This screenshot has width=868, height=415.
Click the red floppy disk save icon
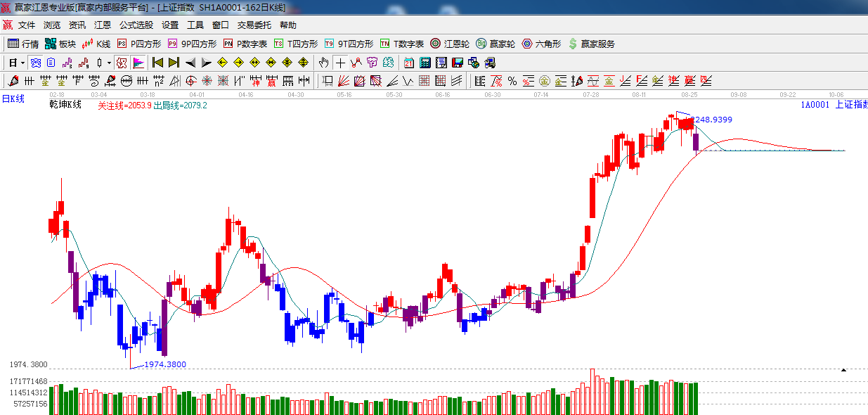458,63
